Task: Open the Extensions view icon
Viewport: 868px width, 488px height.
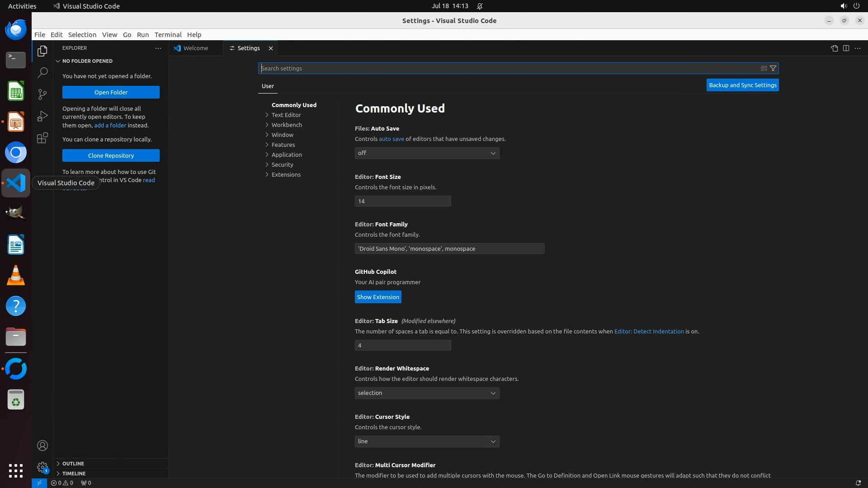Action: (x=42, y=138)
